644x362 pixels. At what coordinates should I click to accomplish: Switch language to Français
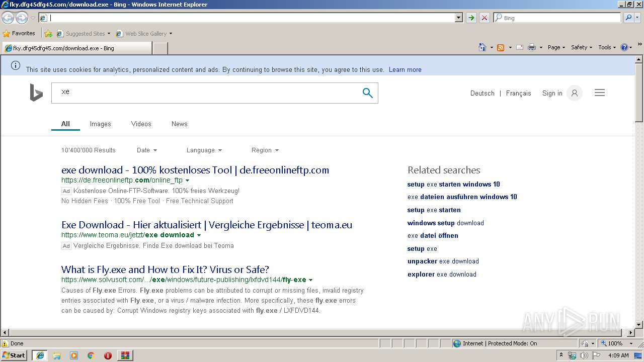(518, 94)
